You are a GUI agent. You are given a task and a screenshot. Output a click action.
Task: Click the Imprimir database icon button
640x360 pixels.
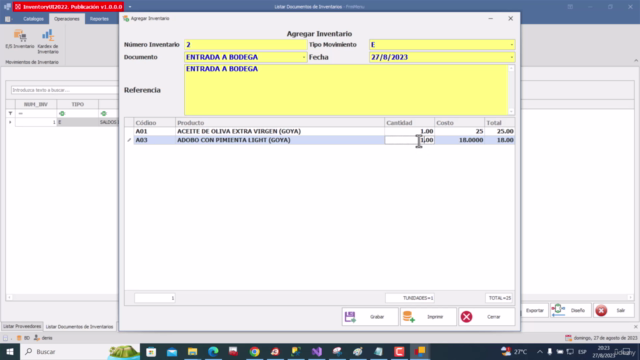428,317
